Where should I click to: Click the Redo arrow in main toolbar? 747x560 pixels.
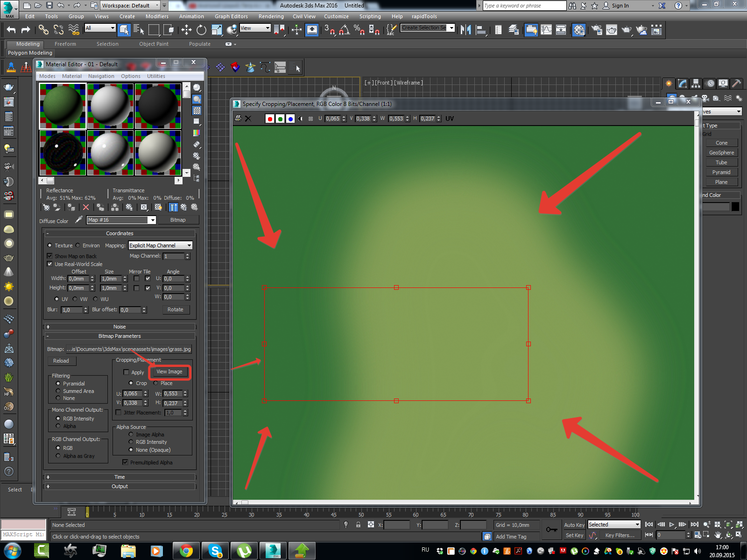[26, 30]
